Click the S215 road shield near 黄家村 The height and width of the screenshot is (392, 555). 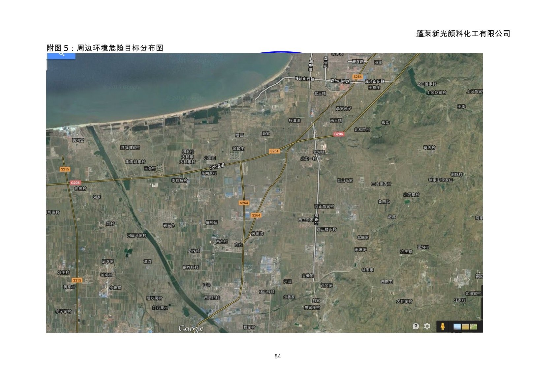(77, 280)
